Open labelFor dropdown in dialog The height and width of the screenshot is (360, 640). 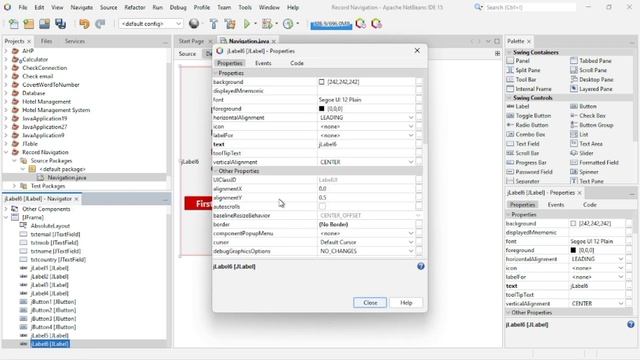pyautogui.click(x=411, y=136)
